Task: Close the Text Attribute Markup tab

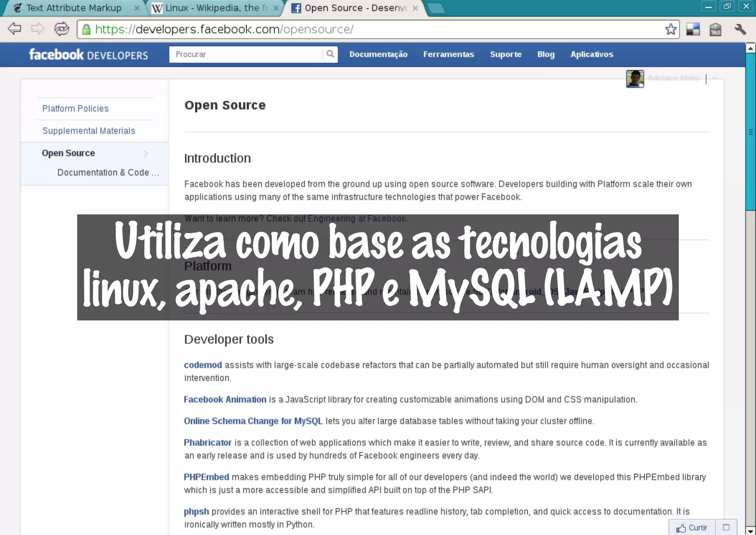Action: [137, 8]
